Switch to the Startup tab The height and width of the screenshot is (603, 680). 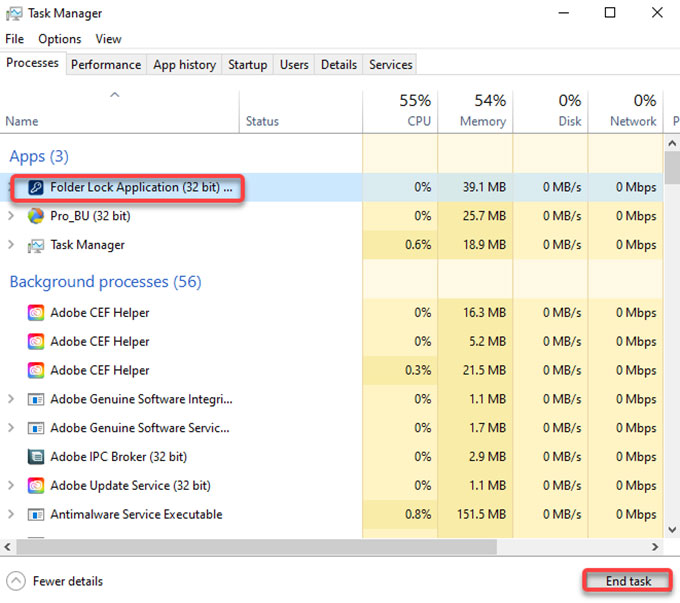point(248,65)
